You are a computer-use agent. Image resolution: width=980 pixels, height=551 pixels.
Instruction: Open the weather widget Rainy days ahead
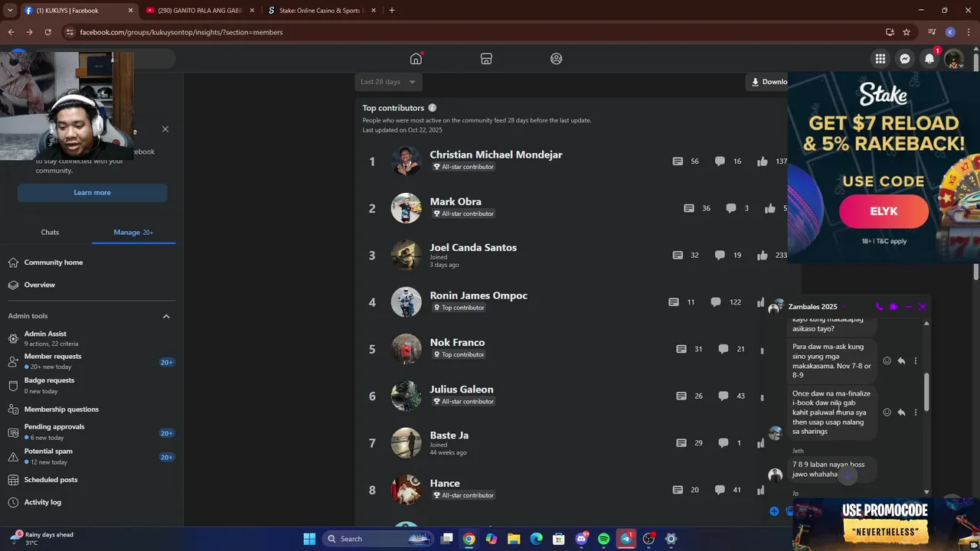[43, 538]
